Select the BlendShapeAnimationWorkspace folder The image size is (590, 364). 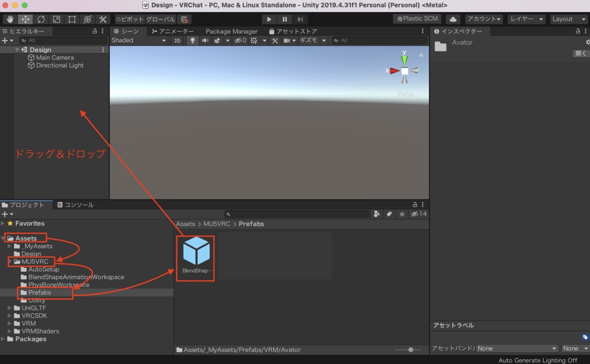(x=72, y=277)
